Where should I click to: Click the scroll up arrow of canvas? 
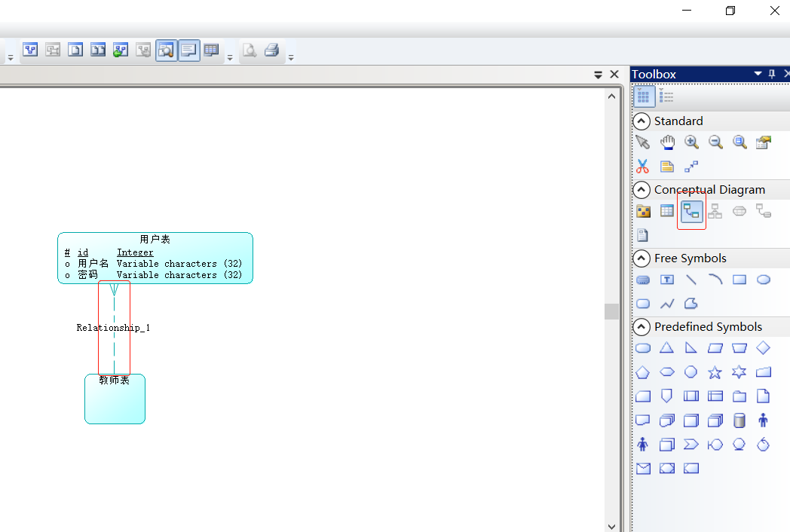611,96
